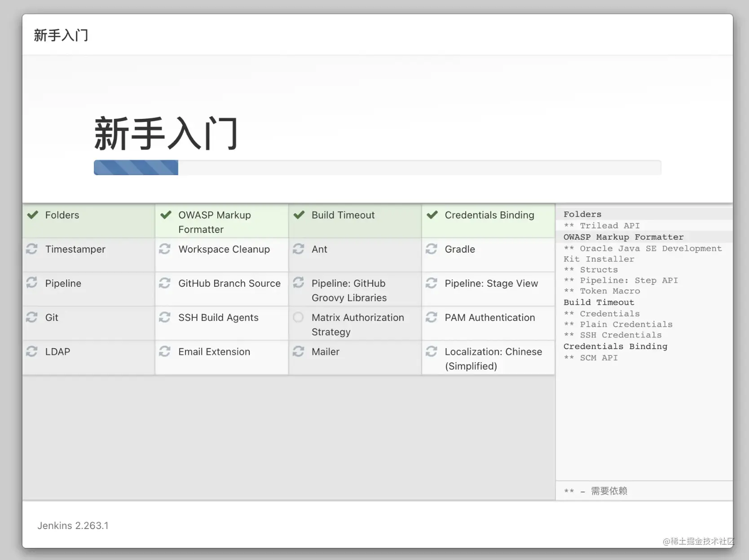Screen dimensions: 749x560
Task: Select the Pipeline: GitHub Groovy Libraries name
Action: [349, 290]
